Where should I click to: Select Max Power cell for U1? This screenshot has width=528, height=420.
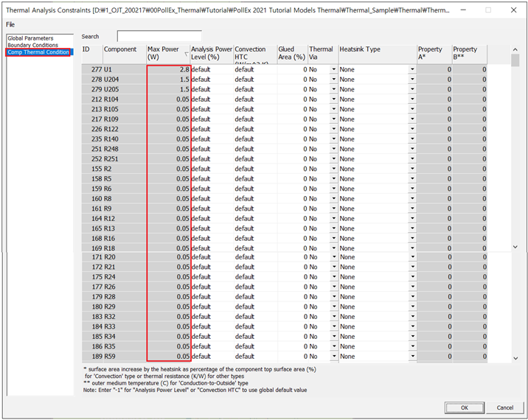coord(169,69)
